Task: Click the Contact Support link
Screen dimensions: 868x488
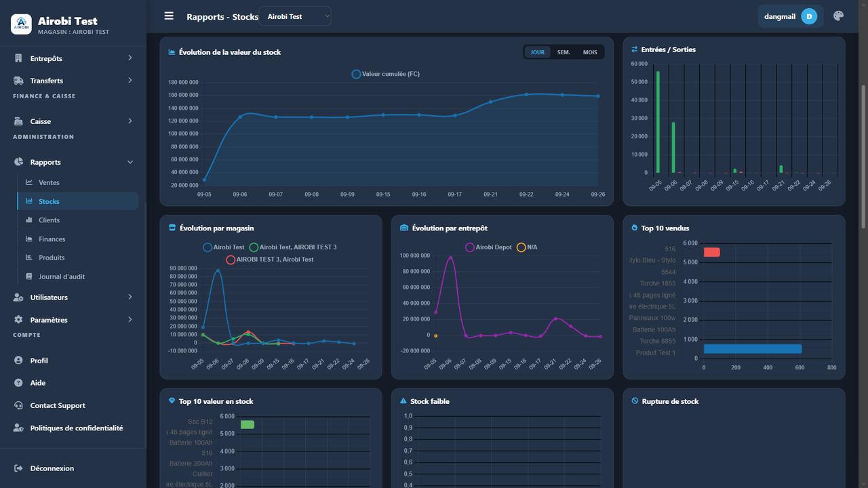Action: [x=58, y=405]
